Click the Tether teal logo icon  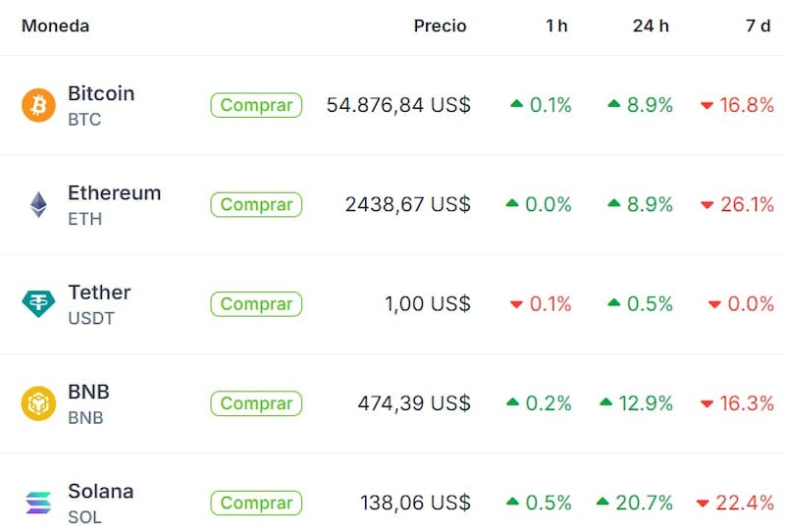(38, 303)
